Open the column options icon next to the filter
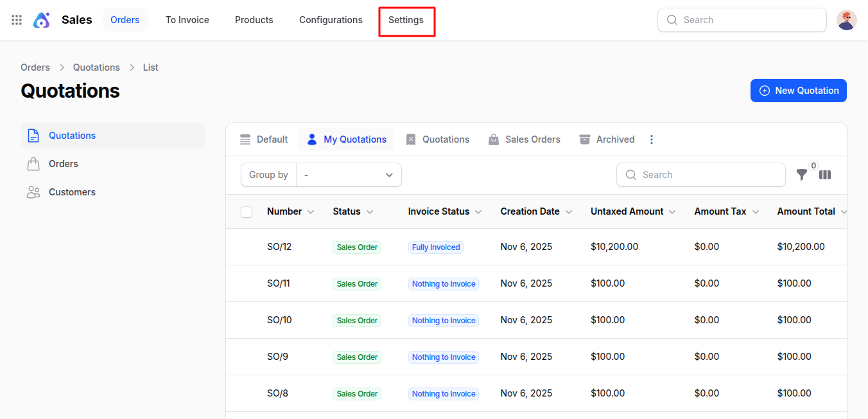The width and height of the screenshot is (868, 419). coord(825,174)
